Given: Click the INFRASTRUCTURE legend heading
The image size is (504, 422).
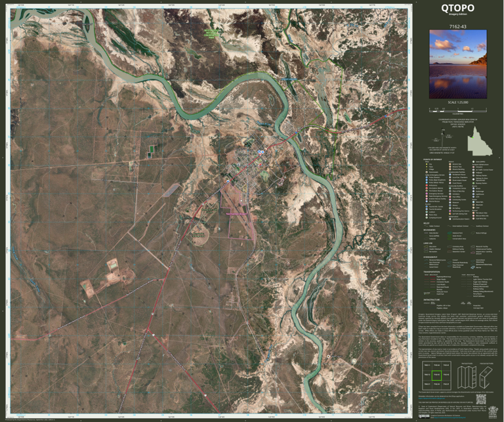Looking at the screenshot, I should pyautogui.click(x=431, y=299).
